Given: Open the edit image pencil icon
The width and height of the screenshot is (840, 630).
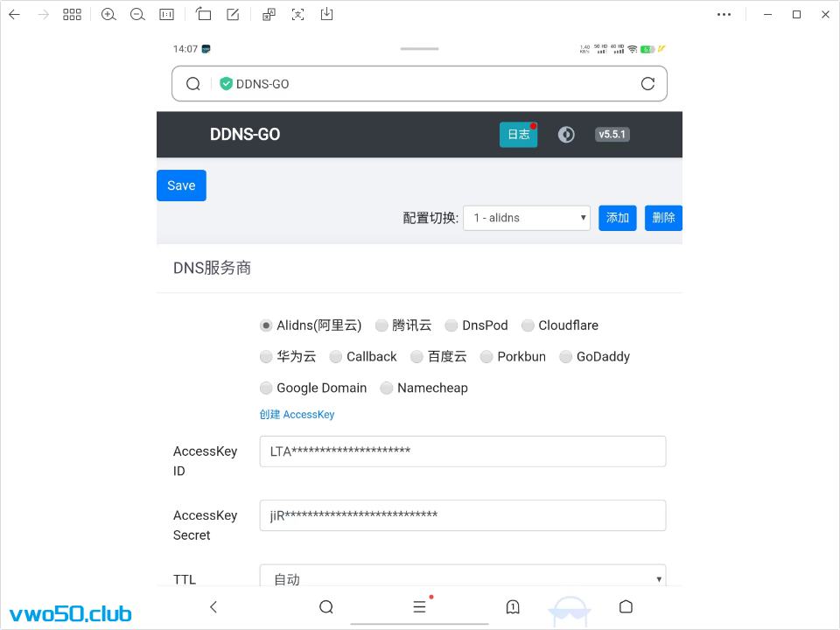Looking at the screenshot, I should coord(233,15).
